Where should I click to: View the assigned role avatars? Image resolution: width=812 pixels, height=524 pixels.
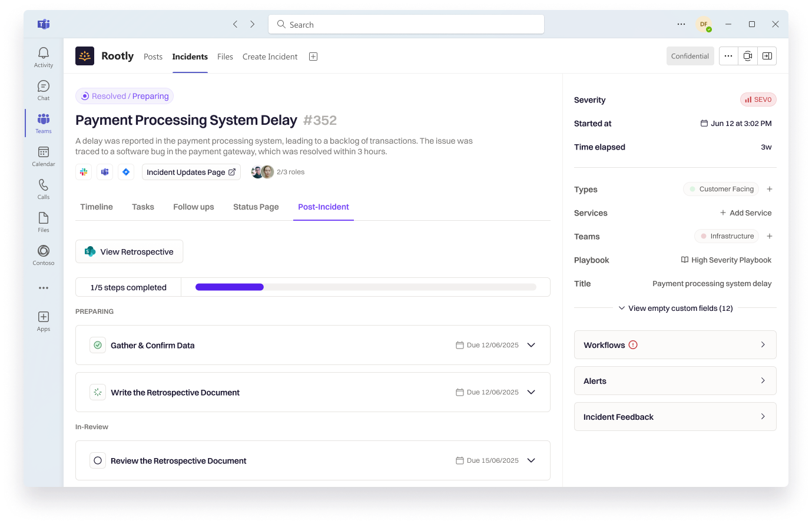tap(263, 172)
